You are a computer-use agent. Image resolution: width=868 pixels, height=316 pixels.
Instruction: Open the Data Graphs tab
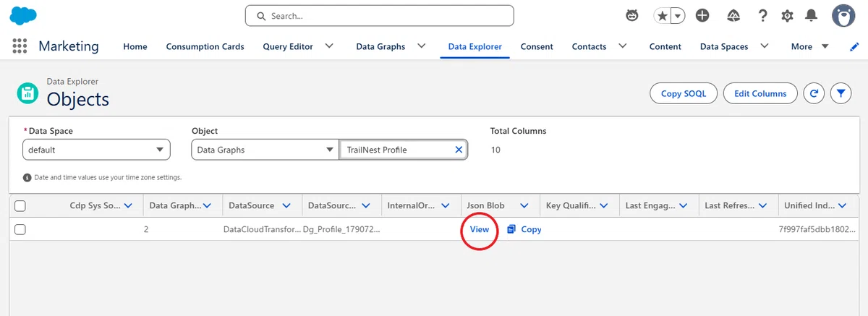pyautogui.click(x=380, y=46)
